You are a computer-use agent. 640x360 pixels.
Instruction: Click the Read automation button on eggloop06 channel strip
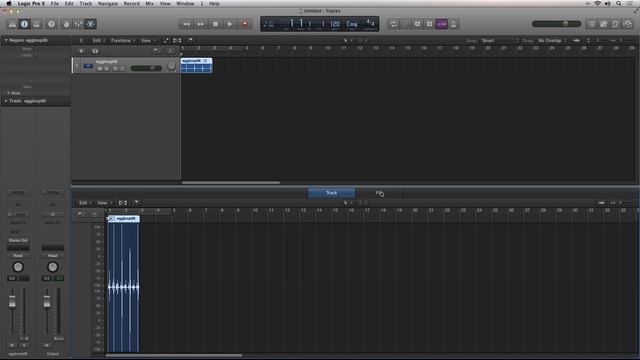tap(18, 256)
